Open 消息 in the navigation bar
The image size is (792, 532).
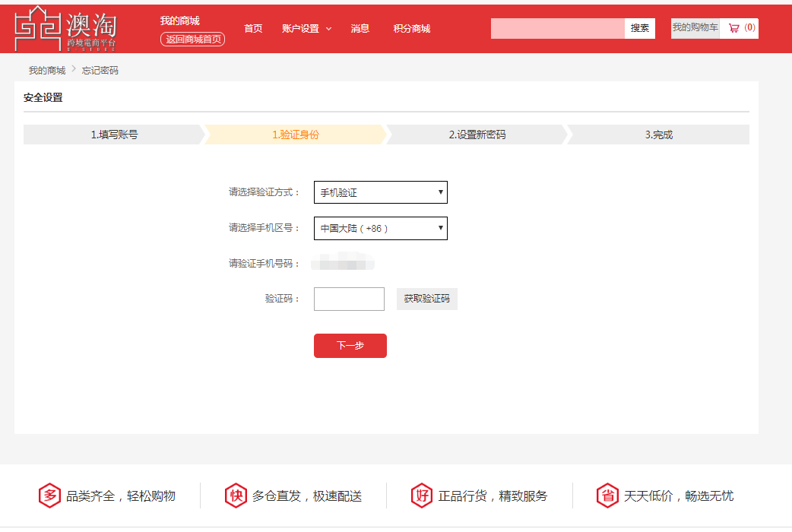pyautogui.click(x=360, y=29)
